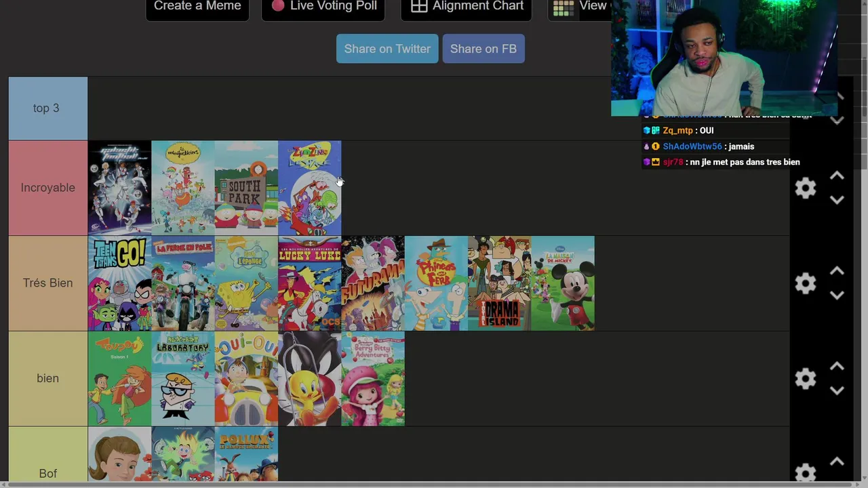Image resolution: width=868 pixels, height=488 pixels.
Task: Move Incroyable row down with chevron
Action: 837,200
